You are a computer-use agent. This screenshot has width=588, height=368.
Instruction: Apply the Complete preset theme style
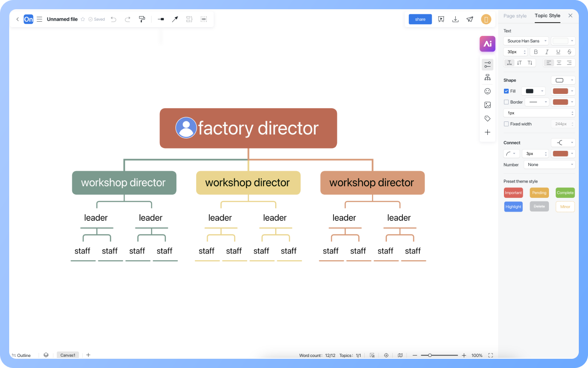pos(565,192)
